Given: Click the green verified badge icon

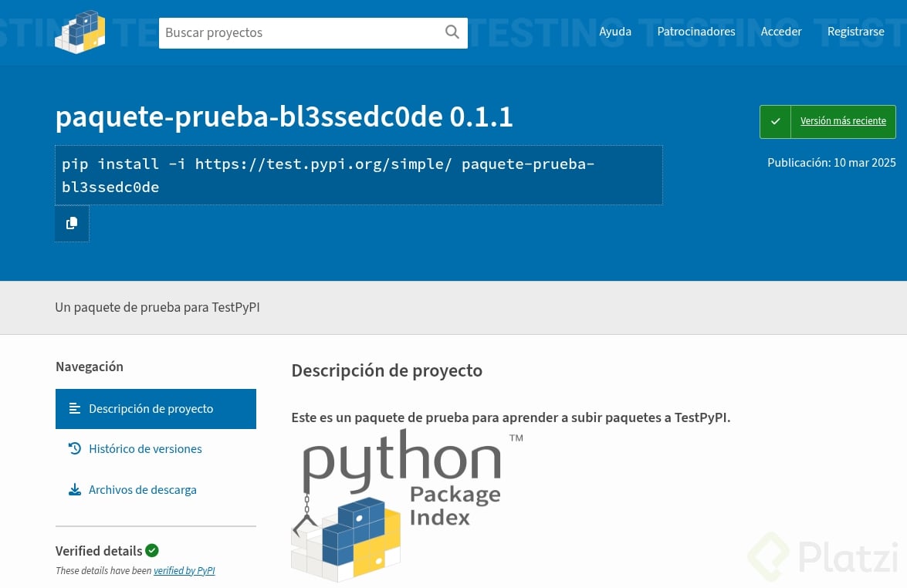Looking at the screenshot, I should tap(152, 550).
